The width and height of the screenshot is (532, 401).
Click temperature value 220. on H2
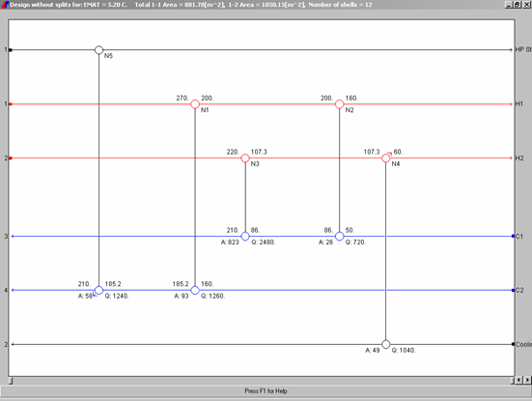233,152
